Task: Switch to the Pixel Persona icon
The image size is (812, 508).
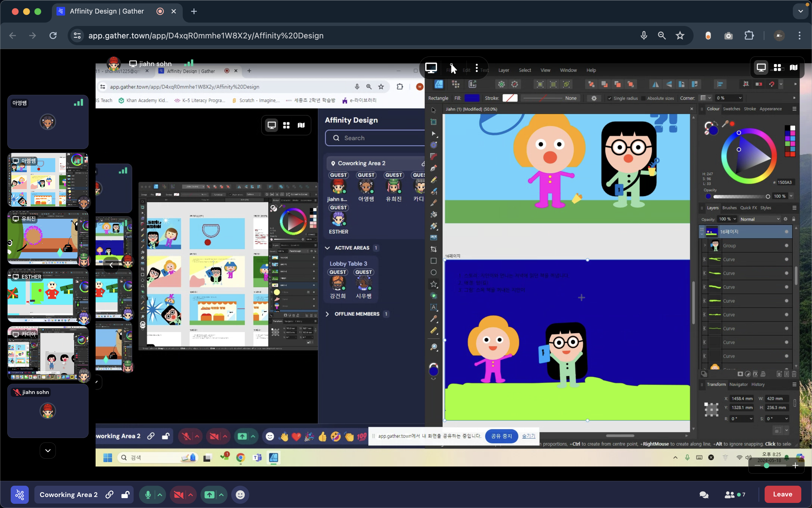Action: pos(456,84)
